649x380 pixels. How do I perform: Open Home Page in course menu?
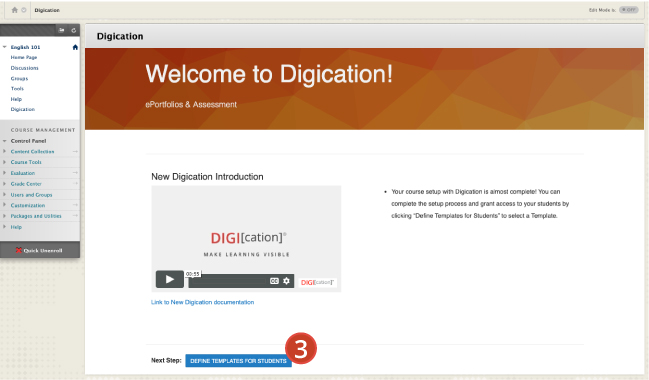click(24, 58)
